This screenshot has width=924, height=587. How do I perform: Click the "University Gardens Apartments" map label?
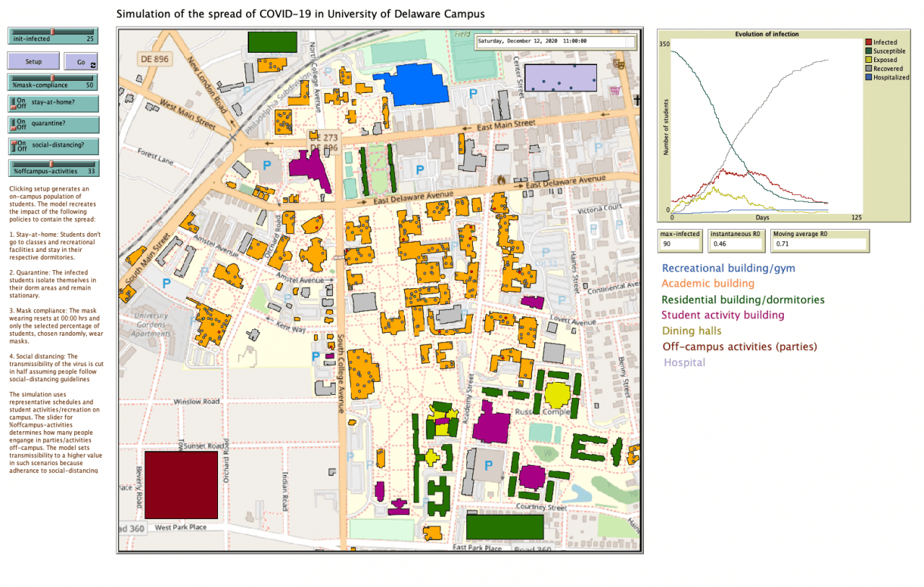pyautogui.click(x=150, y=323)
